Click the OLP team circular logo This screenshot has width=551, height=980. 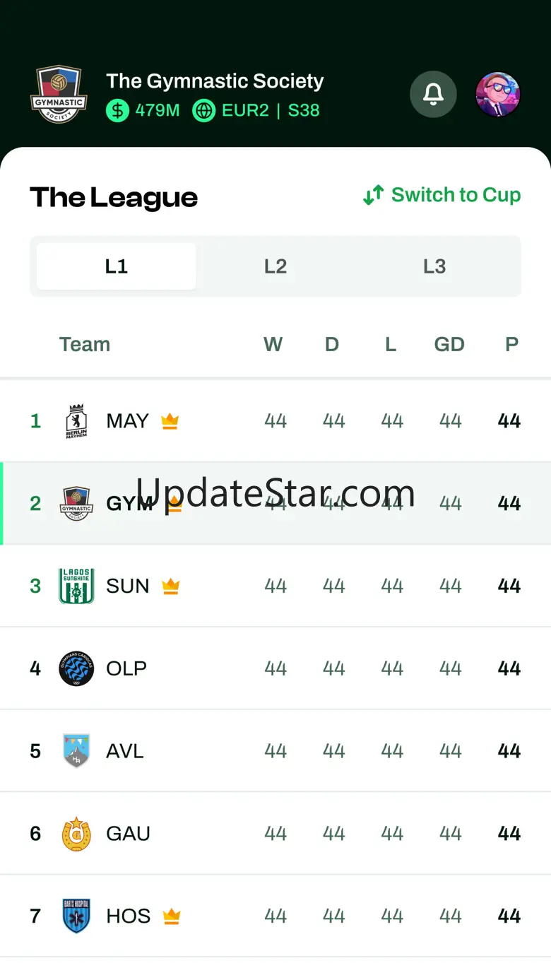76,668
